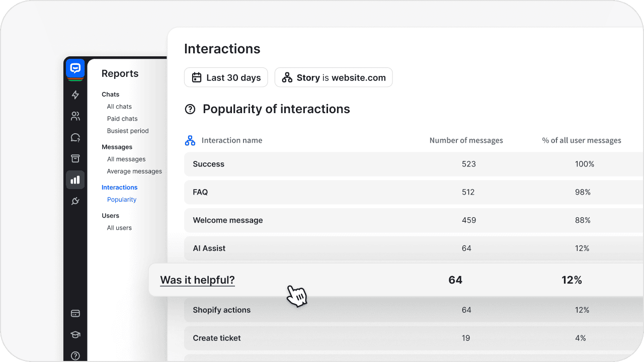Open the ChatBot logo home icon
Screen dimensions: 644x362
(75, 69)
